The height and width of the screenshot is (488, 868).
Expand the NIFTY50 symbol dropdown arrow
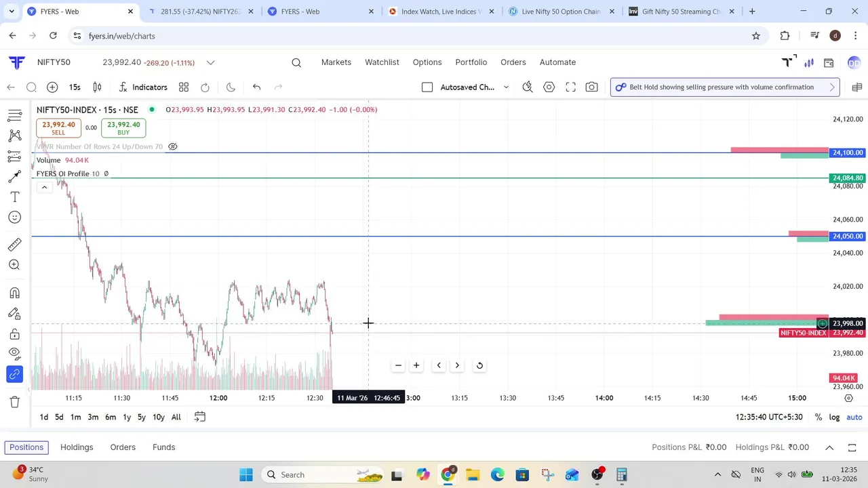[x=211, y=62]
